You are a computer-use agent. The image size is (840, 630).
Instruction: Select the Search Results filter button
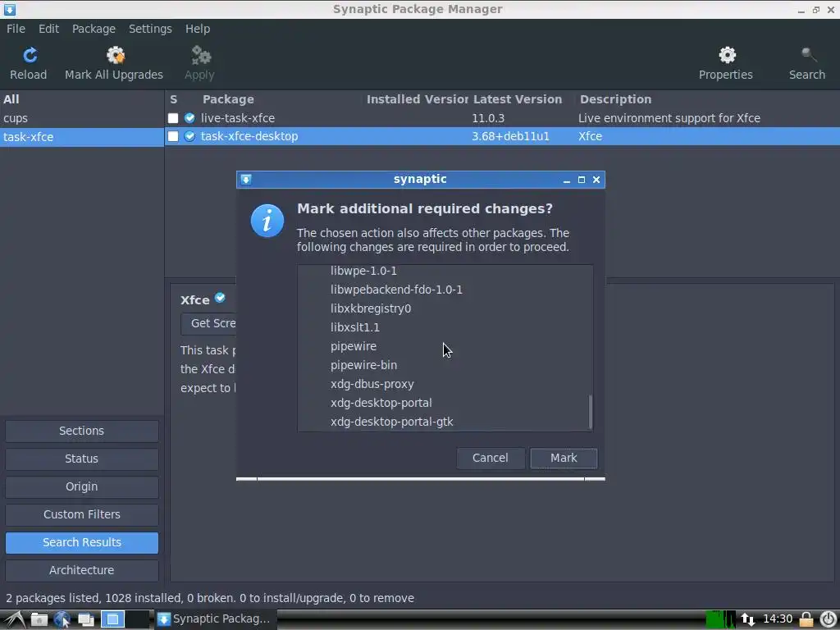81,542
